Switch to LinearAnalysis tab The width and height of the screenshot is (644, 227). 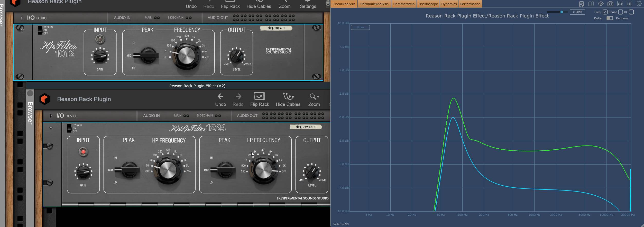click(344, 4)
